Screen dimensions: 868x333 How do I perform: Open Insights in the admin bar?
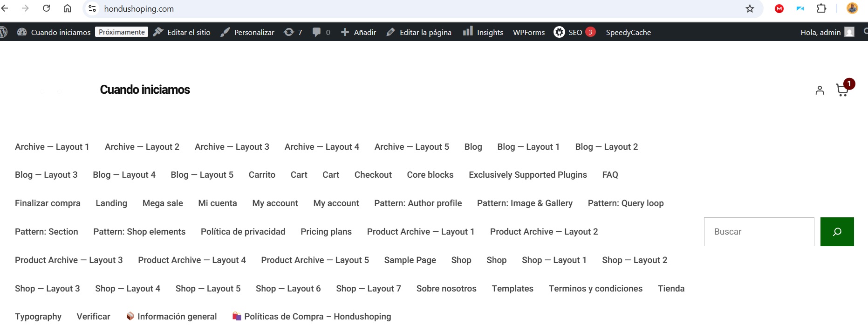coord(483,32)
